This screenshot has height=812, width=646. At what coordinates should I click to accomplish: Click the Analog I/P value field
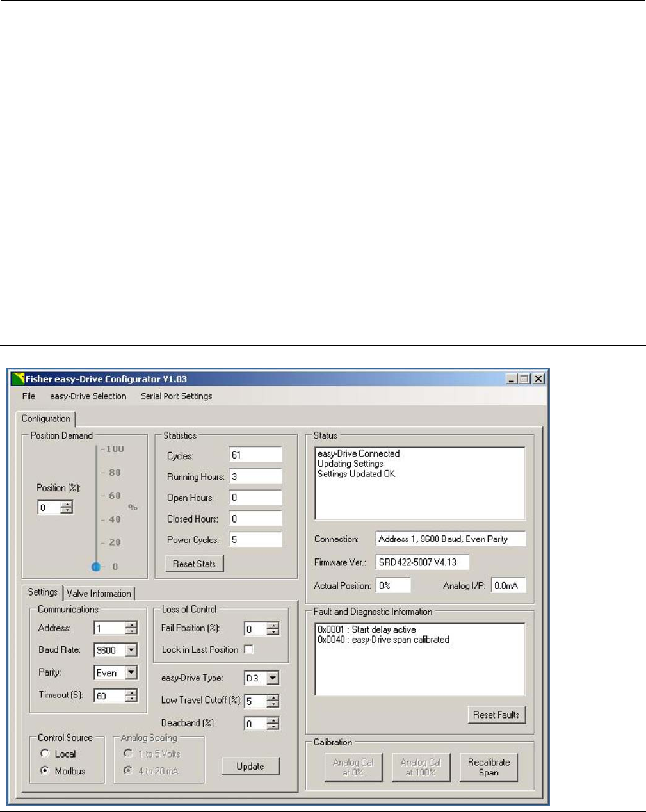[x=508, y=586]
